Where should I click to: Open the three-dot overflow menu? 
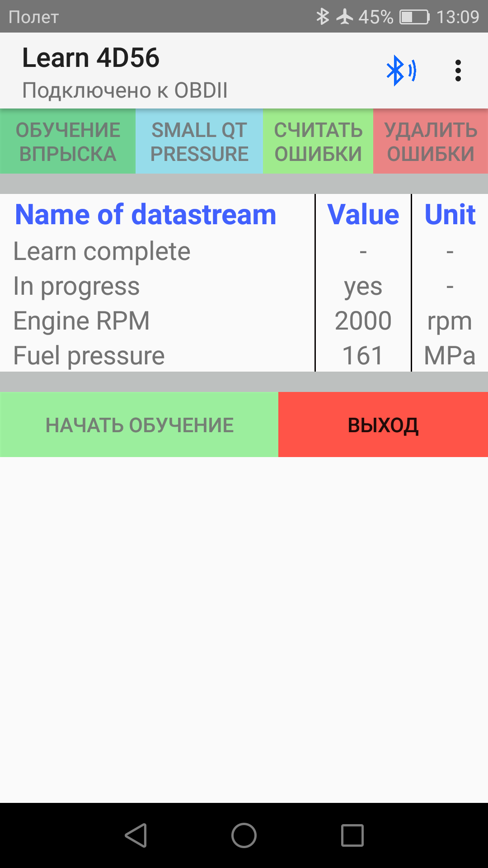458,71
